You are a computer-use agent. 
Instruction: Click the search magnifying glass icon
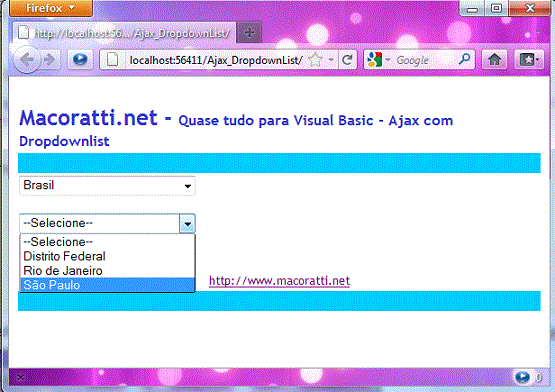coord(464,59)
